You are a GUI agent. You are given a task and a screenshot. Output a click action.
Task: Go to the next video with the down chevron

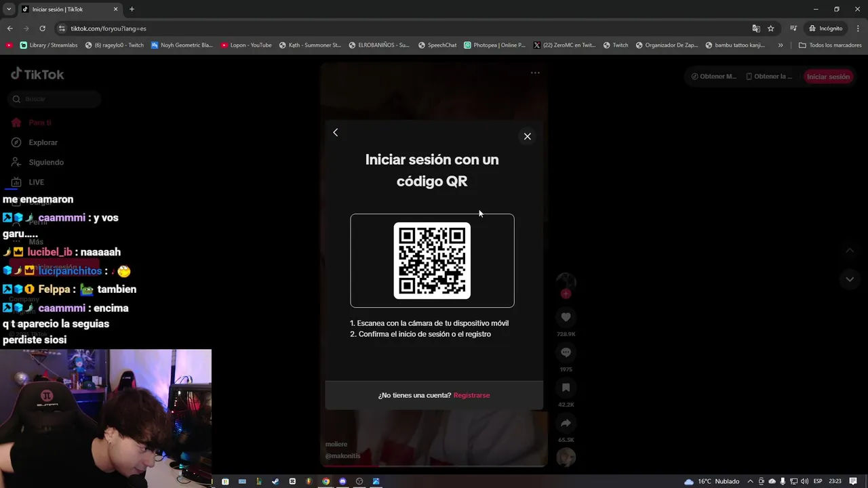(x=850, y=279)
